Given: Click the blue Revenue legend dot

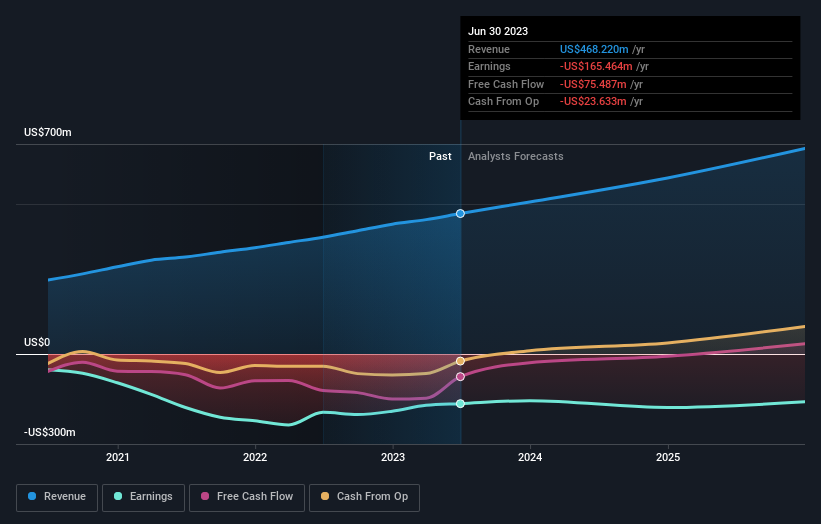Looking at the screenshot, I should [32, 496].
